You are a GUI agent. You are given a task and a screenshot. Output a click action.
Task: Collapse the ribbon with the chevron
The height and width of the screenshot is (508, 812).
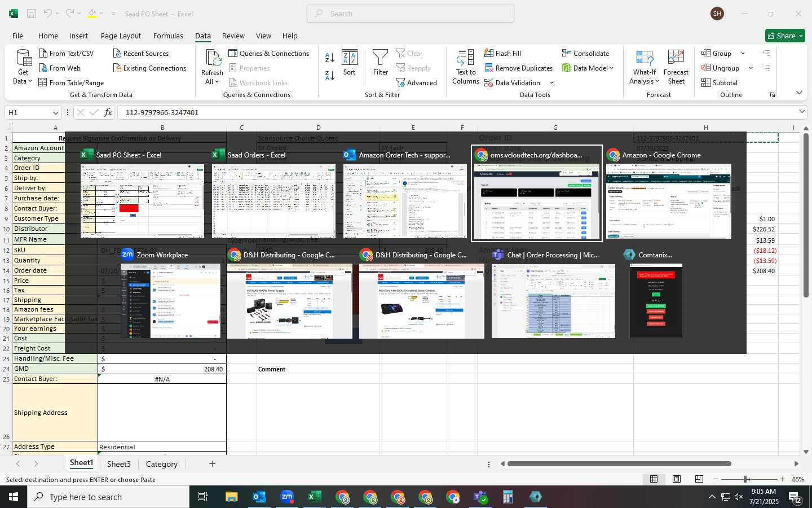(x=799, y=93)
